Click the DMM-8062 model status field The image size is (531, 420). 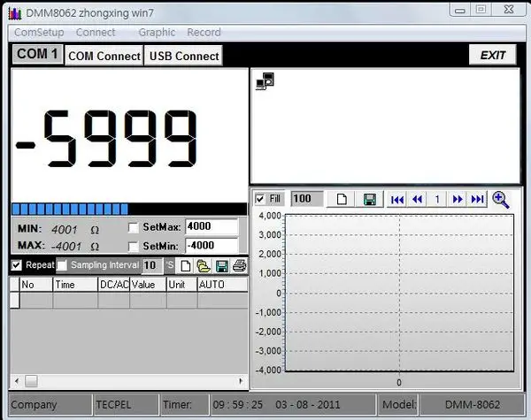tap(472, 404)
